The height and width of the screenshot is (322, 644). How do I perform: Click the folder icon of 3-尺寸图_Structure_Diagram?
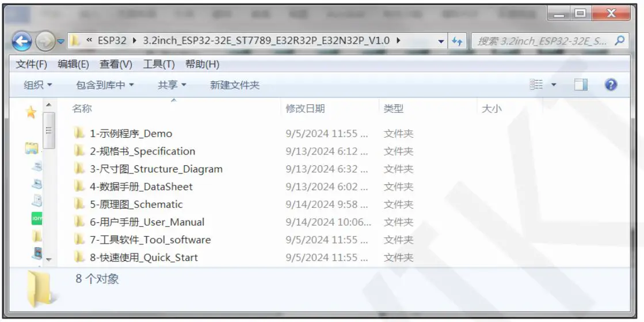click(x=79, y=169)
